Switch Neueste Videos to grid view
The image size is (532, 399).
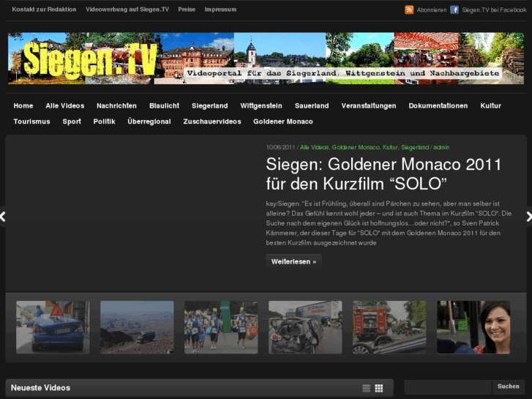[378, 388]
